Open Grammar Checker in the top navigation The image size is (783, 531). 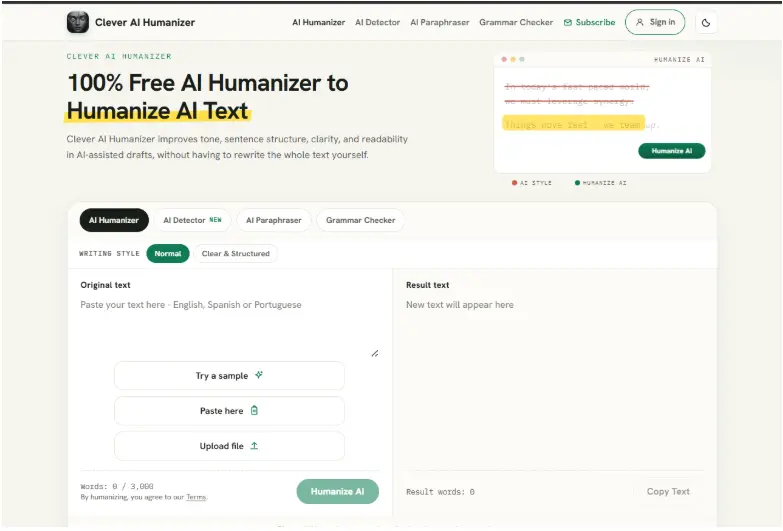coord(516,22)
